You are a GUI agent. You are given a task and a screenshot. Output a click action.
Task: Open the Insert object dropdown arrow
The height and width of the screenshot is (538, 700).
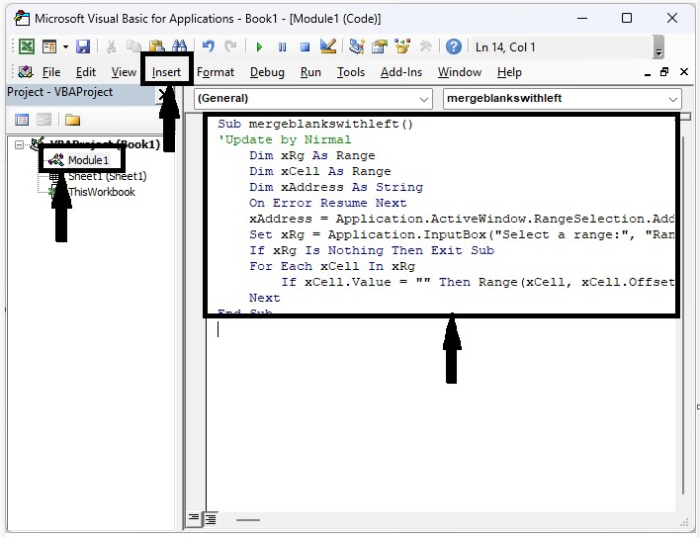[x=65, y=46]
